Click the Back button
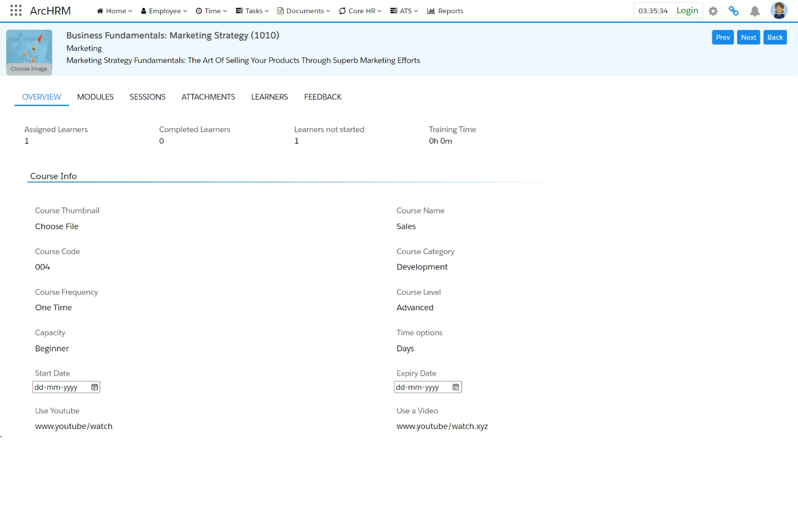This screenshot has height=532, width=798. coord(775,37)
